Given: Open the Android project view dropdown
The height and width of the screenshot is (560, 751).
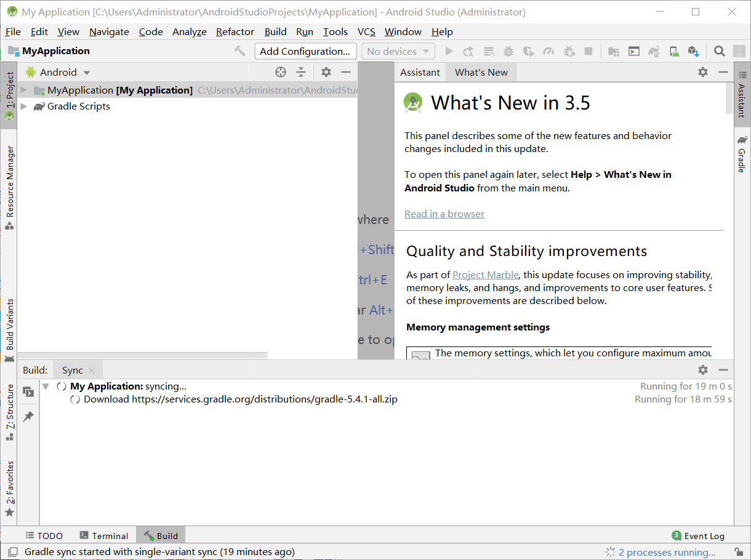Looking at the screenshot, I should 58,72.
